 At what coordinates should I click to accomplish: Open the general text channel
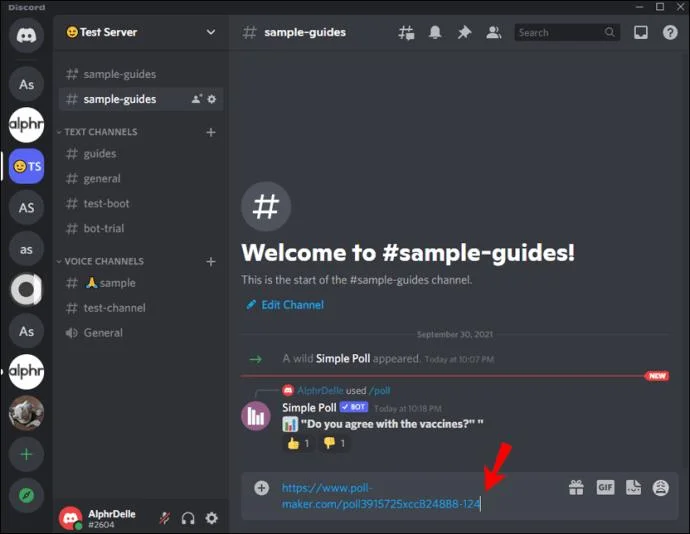[x=140, y=179]
